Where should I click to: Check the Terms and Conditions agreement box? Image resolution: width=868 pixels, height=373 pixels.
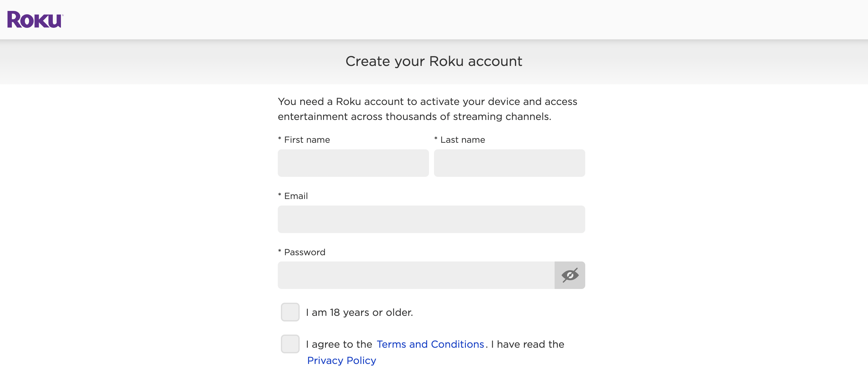290,344
